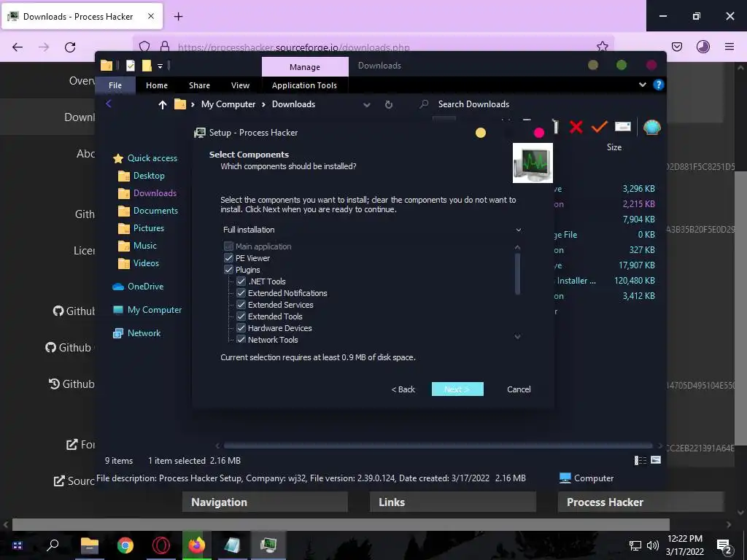Select the Manage contextual tab

pos(305,67)
